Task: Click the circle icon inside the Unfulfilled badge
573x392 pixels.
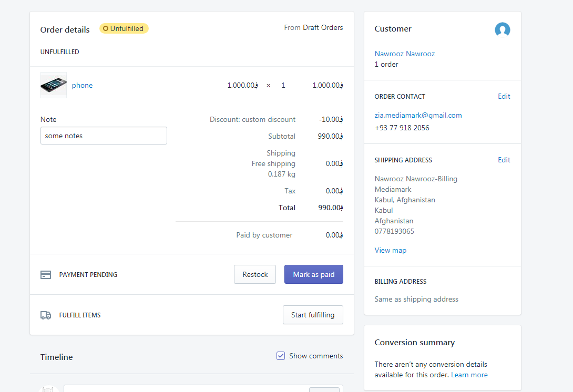Action: pos(107,28)
